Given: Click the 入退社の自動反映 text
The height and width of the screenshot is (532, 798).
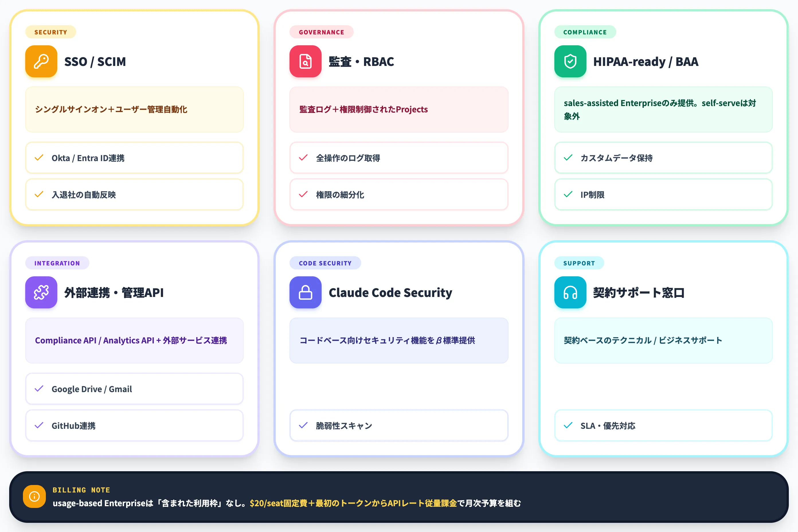Looking at the screenshot, I should [x=83, y=195].
